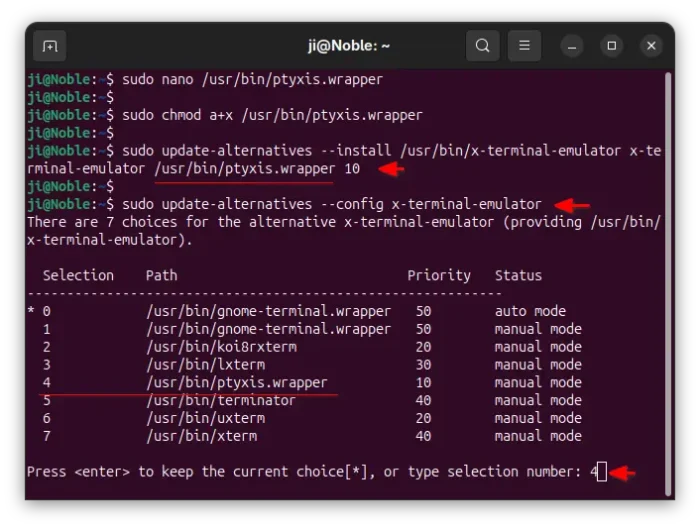Click the ji@Noble window title
The height and width of the screenshot is (528, 700).
coord(349,46)
